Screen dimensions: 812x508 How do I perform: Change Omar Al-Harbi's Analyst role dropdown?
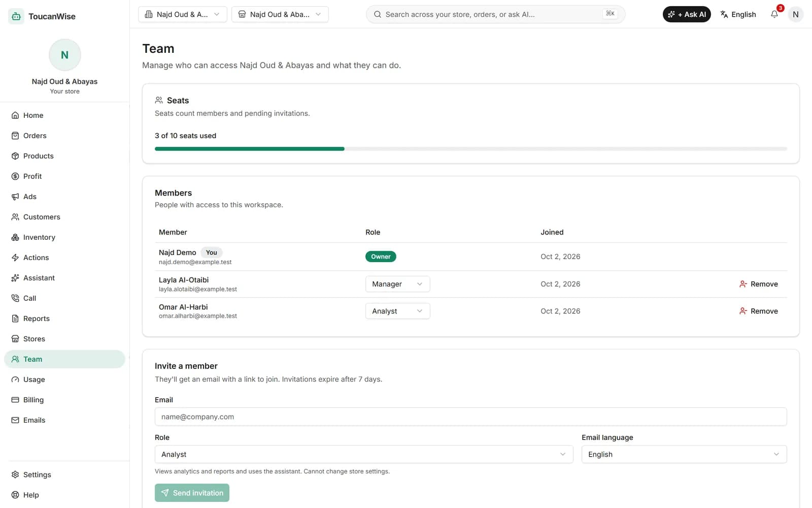click(x=398, y=311)
